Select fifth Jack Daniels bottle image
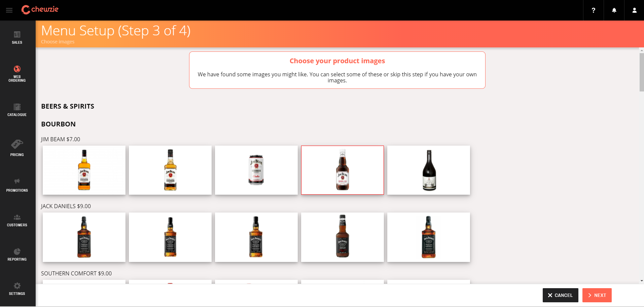The width and height of the screenshot is (644, 307). [429, 237]
